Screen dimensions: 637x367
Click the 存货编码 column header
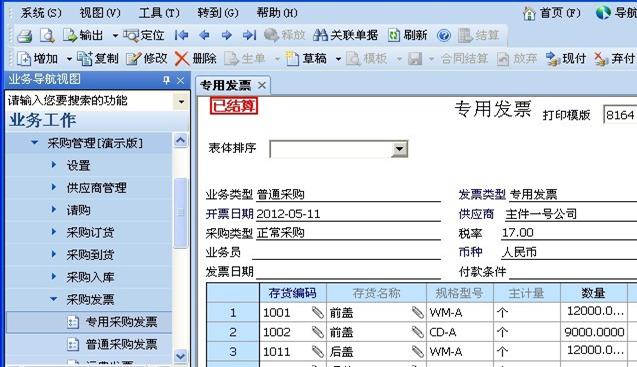point(292,293)
